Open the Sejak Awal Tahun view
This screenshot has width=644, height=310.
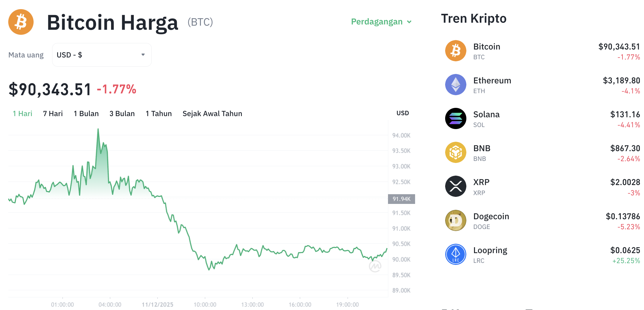[212, 113]
